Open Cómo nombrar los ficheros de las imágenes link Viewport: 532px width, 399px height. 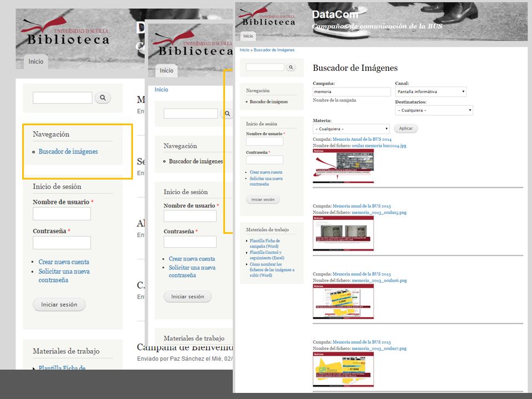point(272,270)
